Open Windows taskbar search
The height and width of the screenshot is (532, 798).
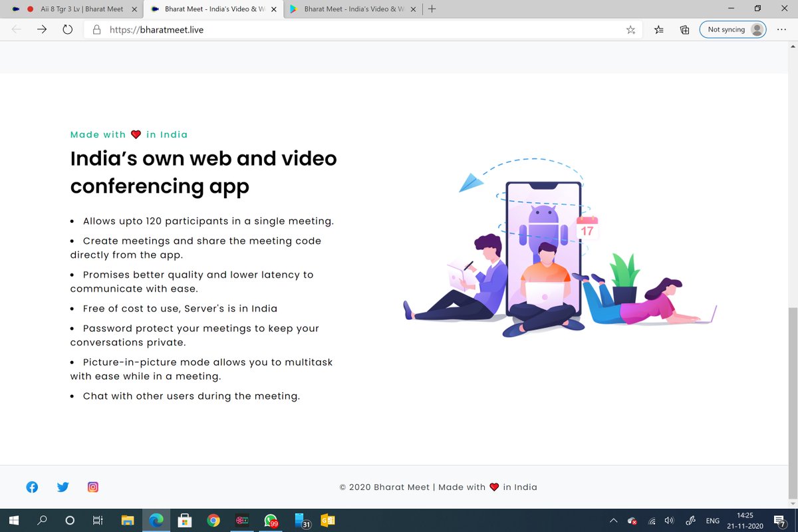42,521
